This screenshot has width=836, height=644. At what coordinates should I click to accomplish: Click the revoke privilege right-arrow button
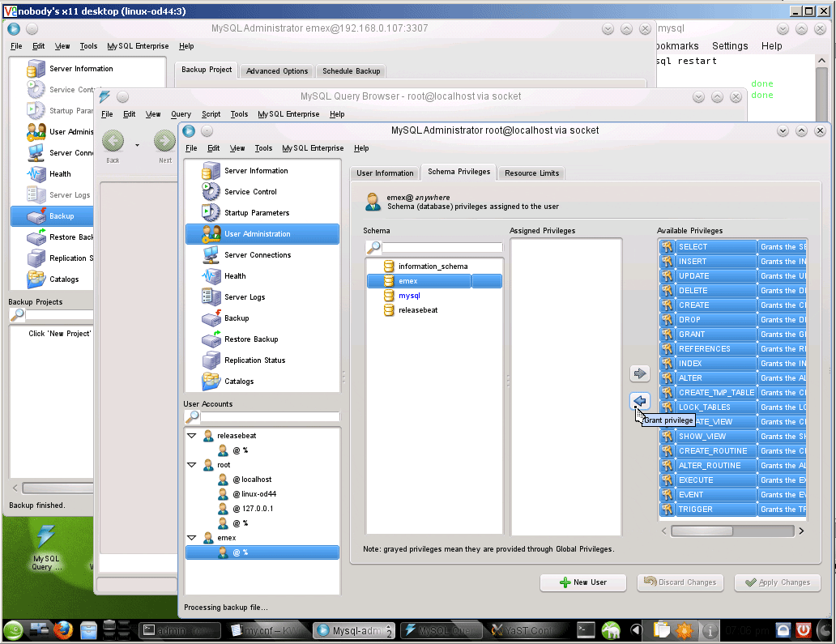640,373
